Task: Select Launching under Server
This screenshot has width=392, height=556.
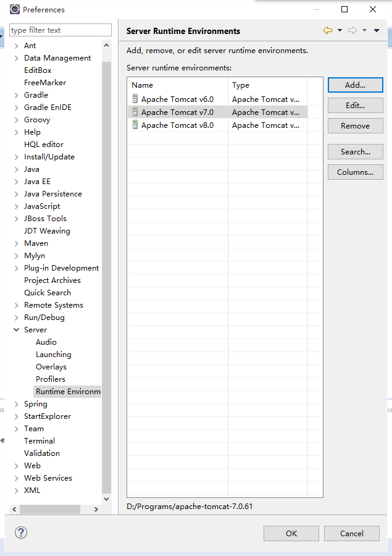Action: (x=53, y=355)
